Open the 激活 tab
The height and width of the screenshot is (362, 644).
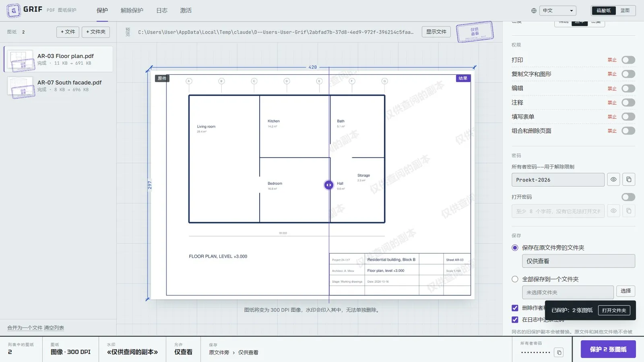click(x=186, y=10)
